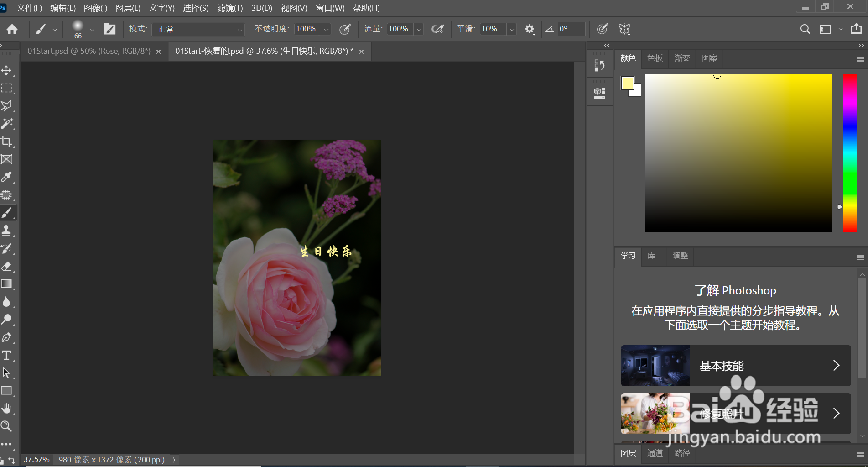Expand the smoothing slider dropdown
Screen dimensions: 868x467
click(x=512, y=29)
